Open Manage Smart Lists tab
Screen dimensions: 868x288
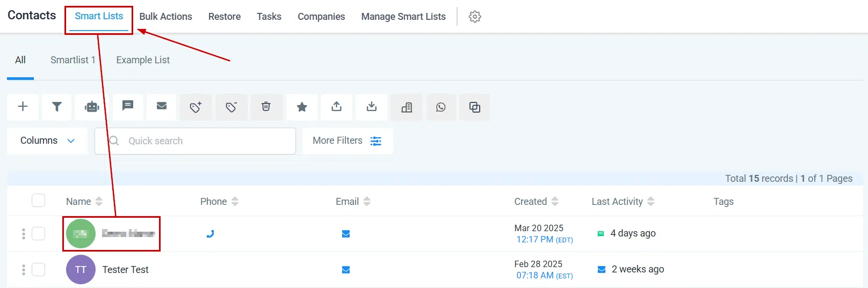tap(403, 17)
